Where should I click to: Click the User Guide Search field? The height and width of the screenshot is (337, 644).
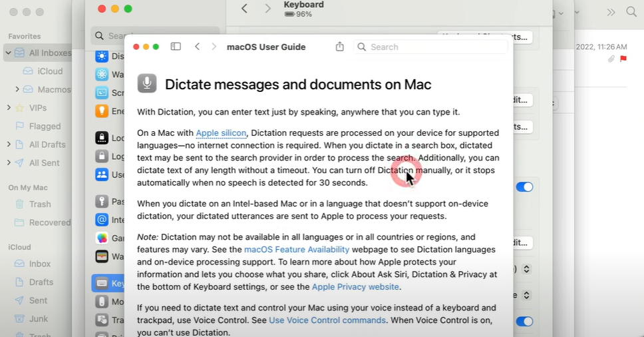[x=430, y=47]
